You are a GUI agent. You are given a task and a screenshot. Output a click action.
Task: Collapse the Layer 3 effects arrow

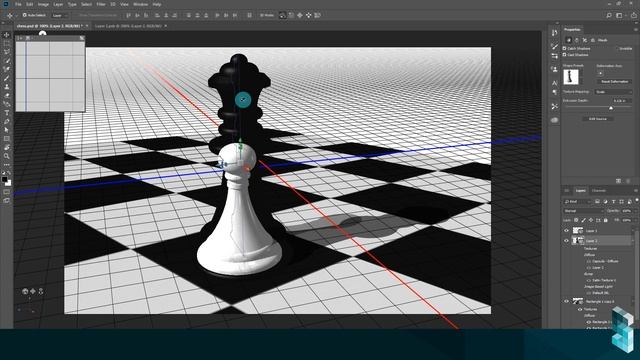pos(633,231)
